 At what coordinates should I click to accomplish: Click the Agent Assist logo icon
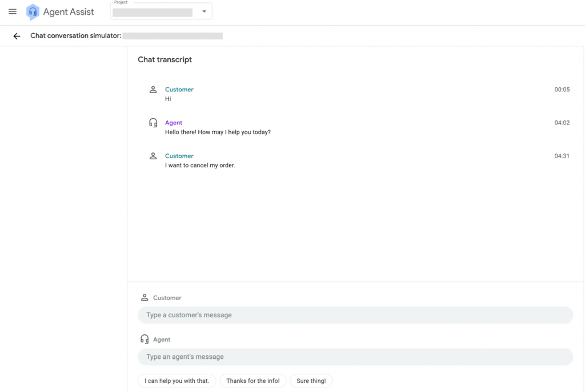(33, 11)
